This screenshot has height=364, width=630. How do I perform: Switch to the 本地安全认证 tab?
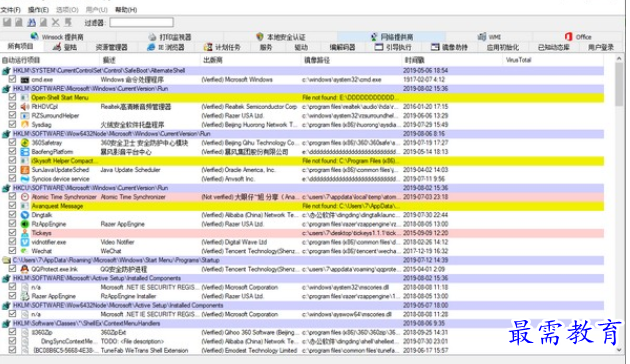pos(281,37)
